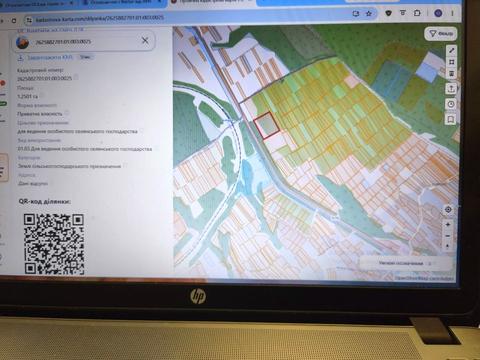
Task: Reset map north with compass arrow
Action: pos(448,246)
